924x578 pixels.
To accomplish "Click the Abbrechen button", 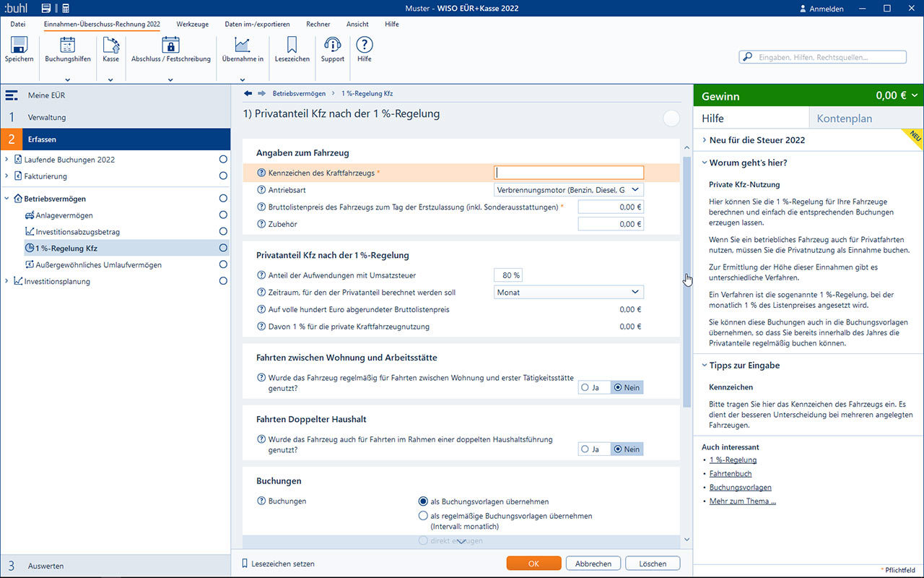I will tap(593, 564).
